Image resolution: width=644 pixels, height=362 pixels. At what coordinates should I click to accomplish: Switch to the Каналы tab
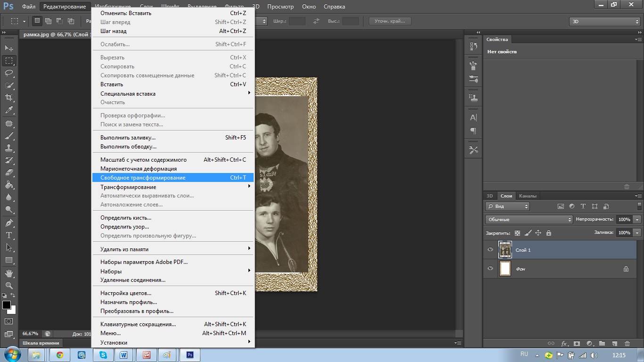(x=528, y=196)
